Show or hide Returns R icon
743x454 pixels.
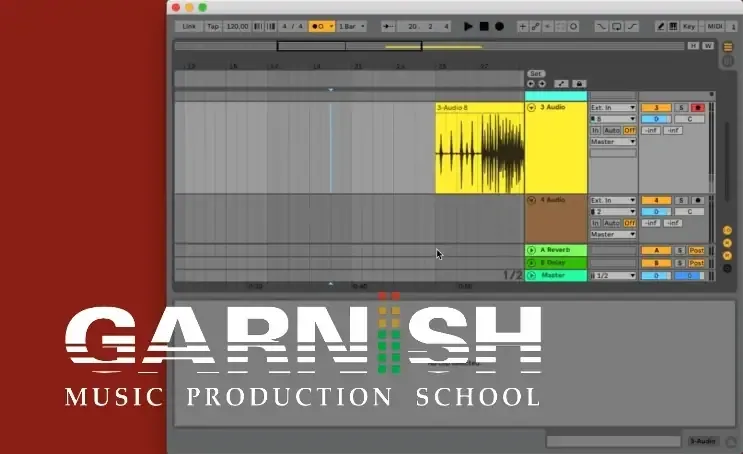[x=727, y=243]
